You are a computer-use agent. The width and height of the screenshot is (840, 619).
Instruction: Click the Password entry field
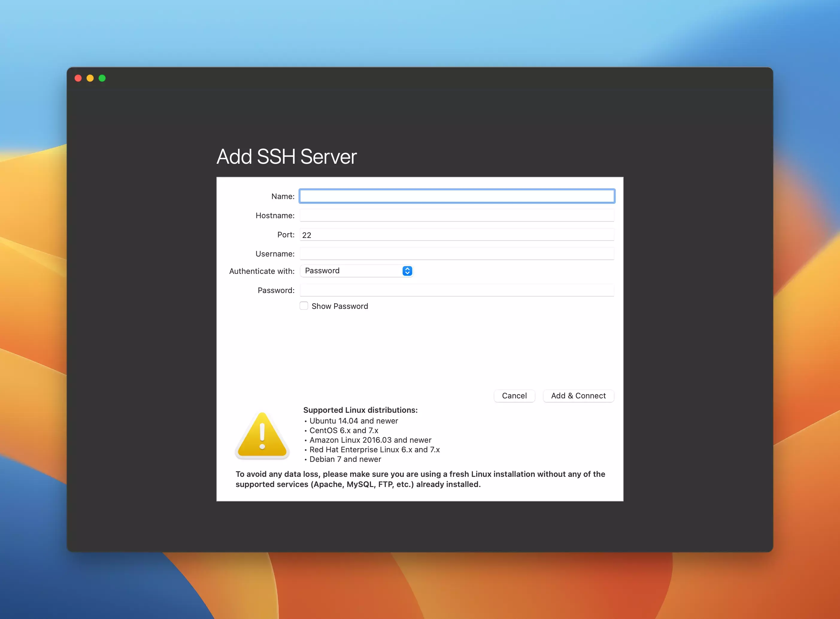click(x=457, y=290)
